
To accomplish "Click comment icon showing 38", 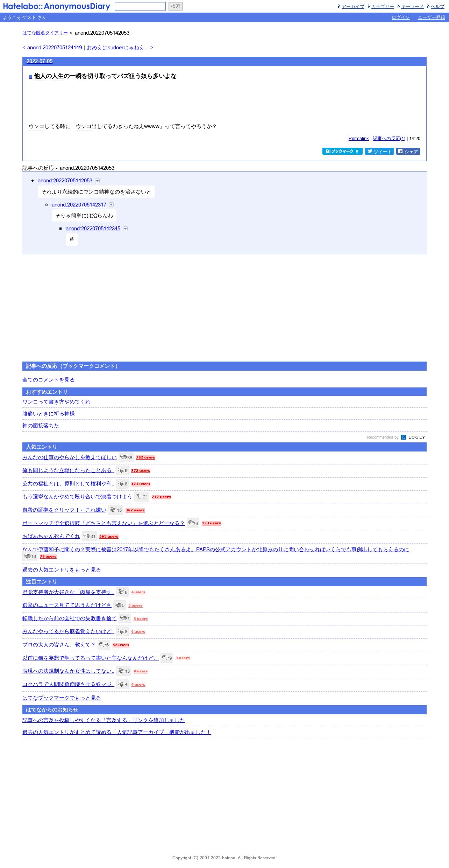I will coord(126,457).
